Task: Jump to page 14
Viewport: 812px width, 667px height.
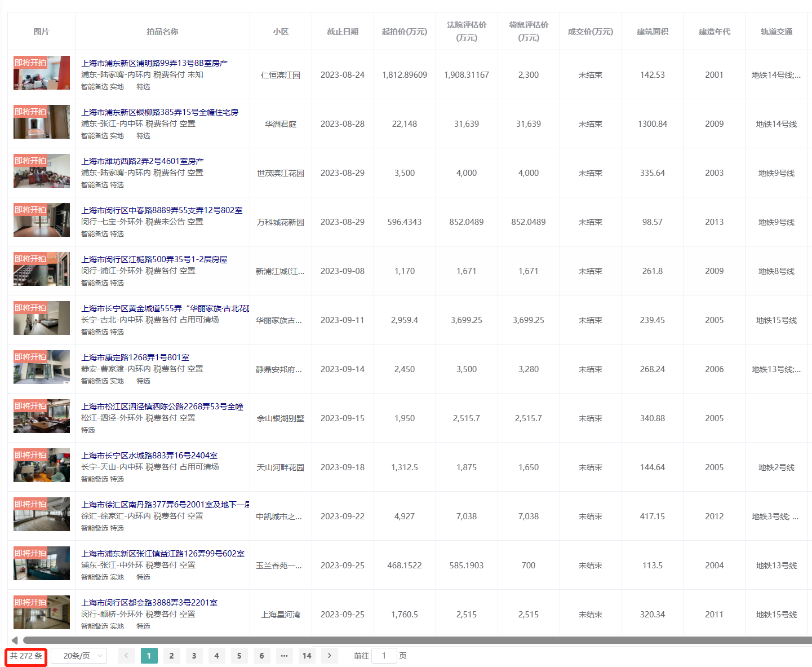Action: pos(307,656)
